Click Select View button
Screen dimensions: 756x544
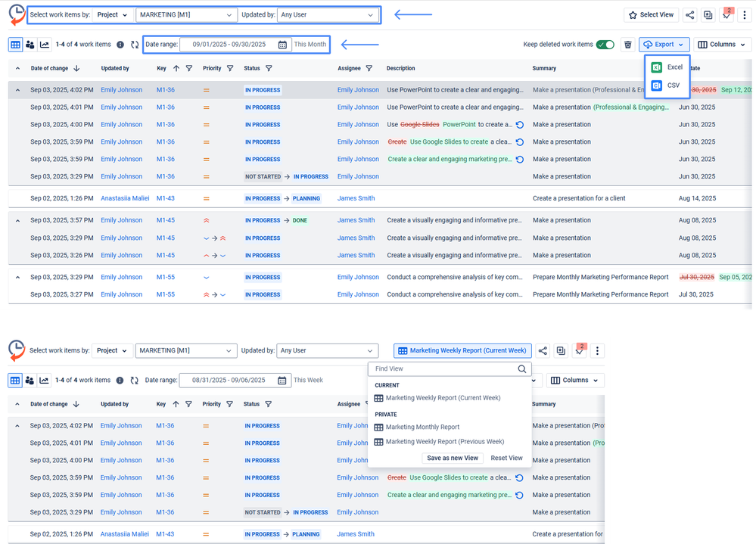point(652,15)
